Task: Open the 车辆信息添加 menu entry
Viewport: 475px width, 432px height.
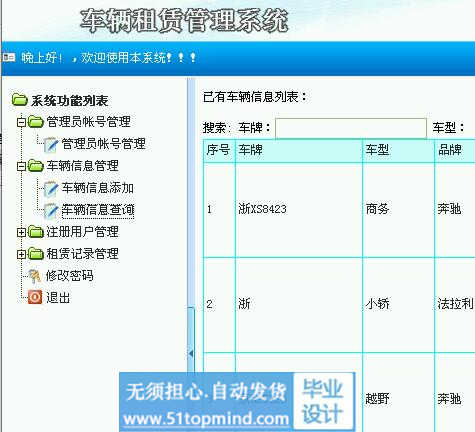Action: 98,188
